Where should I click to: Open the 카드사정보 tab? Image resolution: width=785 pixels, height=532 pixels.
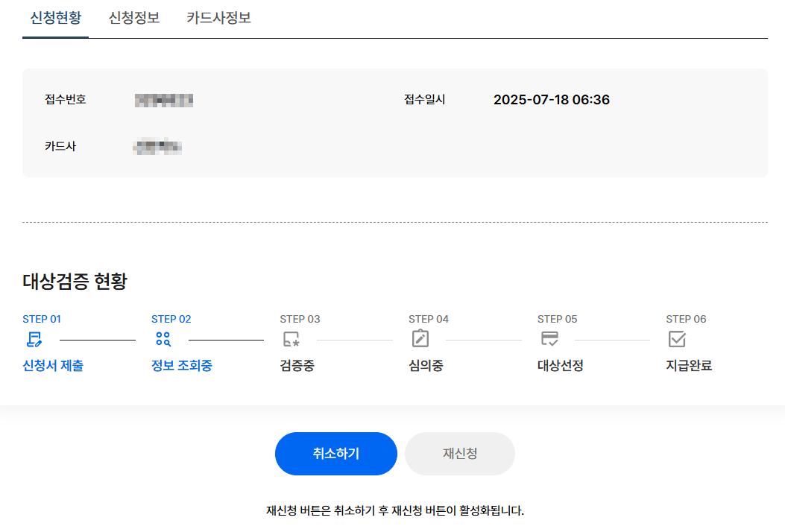218,18
